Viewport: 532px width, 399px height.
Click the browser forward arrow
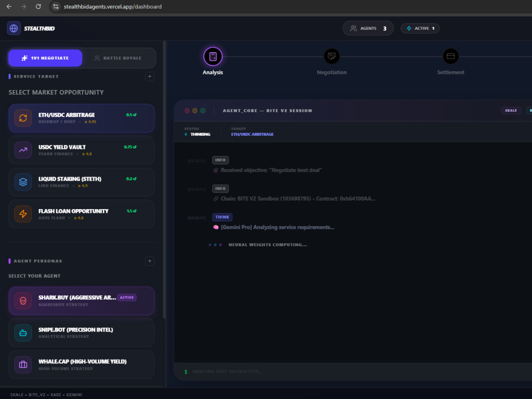tap(23, 6)
